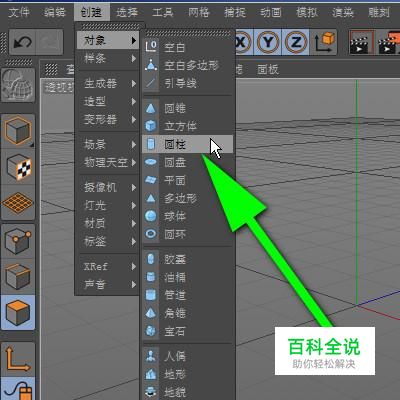Expand the 场景 submenu

(108, 144)
